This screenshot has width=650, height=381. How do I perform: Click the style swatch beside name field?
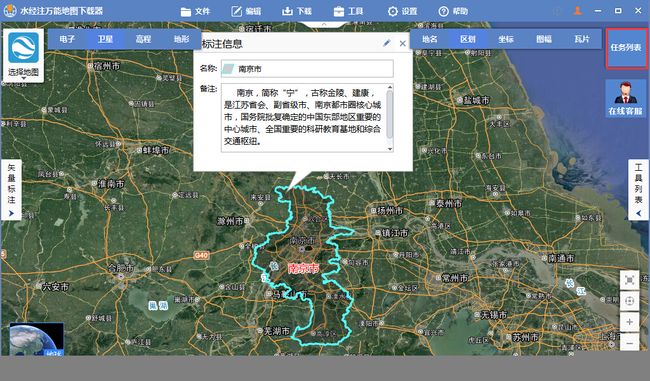click(228, 69)
